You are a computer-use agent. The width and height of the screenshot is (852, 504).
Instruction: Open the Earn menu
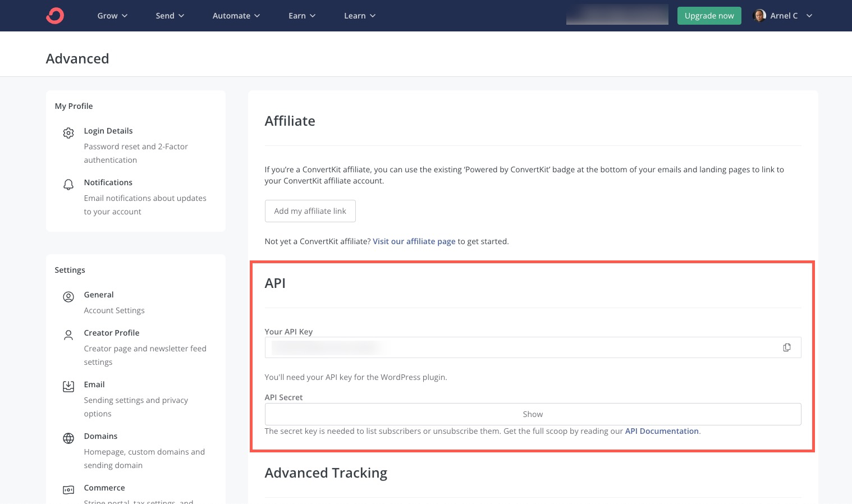click(301, 15)
